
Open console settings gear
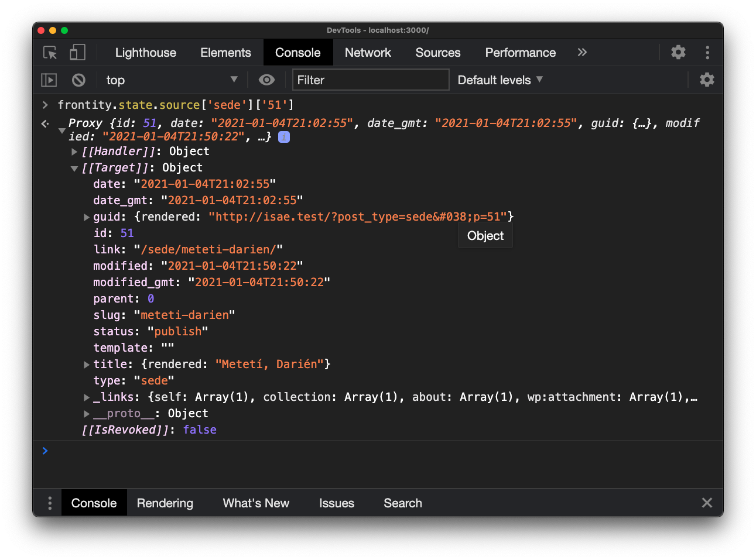(x=707, y=80)
